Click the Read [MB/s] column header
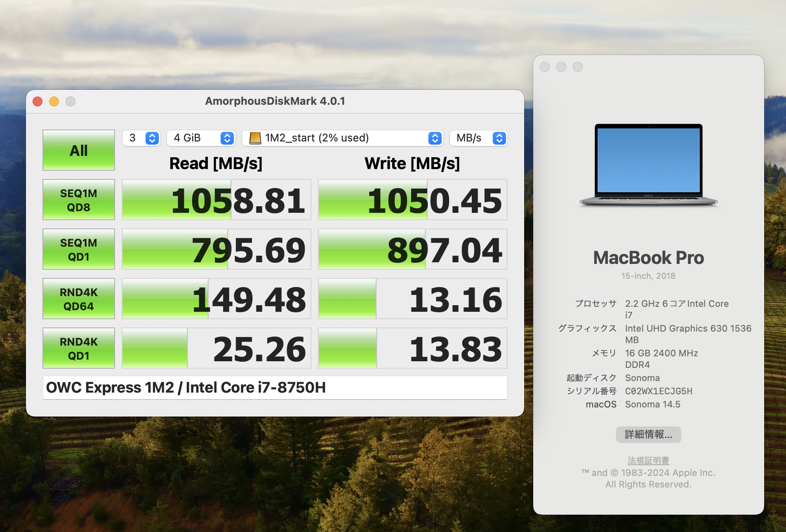This screenshot has height=532, width=786. pos(216,164)
